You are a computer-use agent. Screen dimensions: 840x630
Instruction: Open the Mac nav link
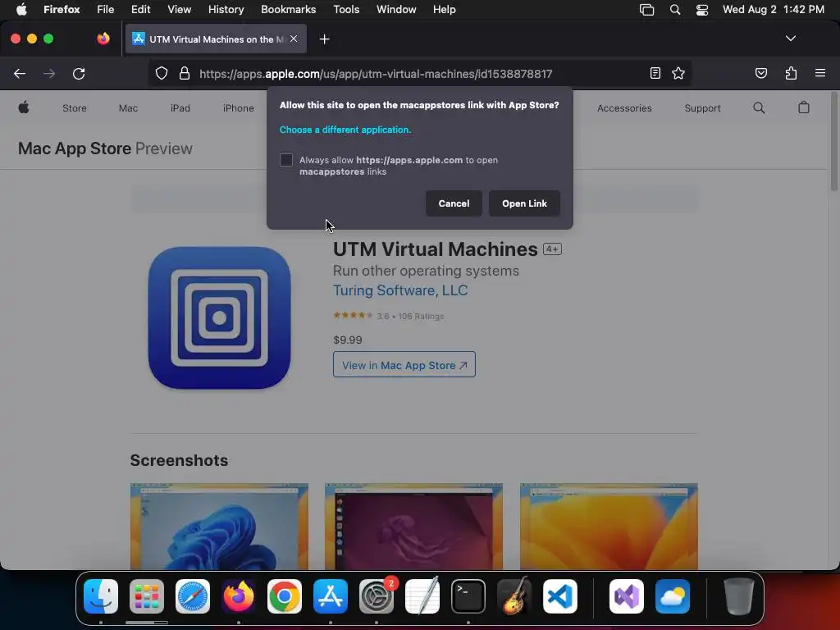tap(128, 108)
